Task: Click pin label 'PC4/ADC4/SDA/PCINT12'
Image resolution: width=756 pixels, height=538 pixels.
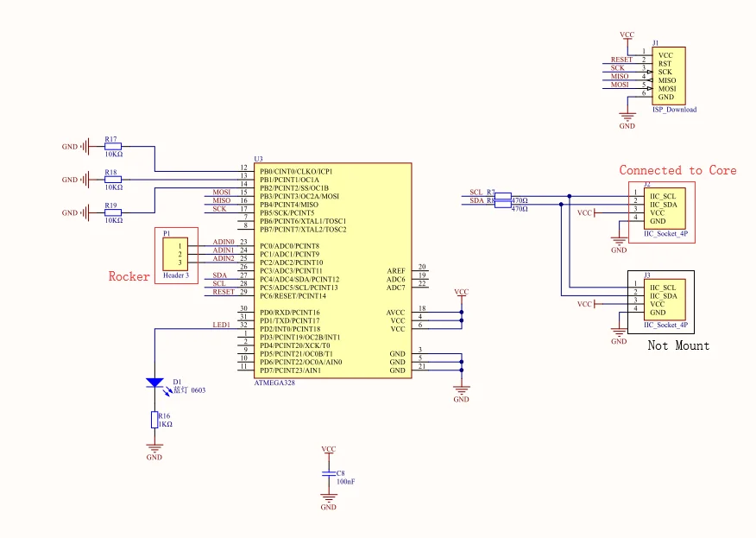Action: [299, 280]
